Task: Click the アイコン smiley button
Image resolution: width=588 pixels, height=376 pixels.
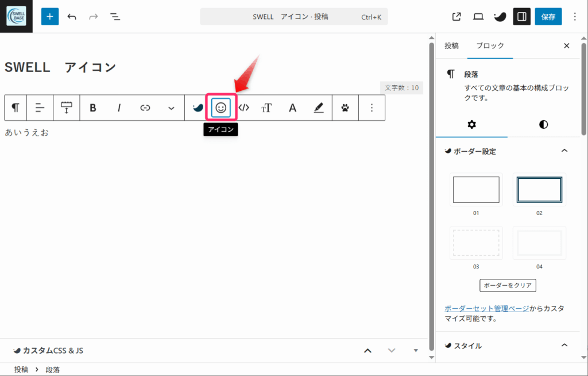Action: [221, 108]
